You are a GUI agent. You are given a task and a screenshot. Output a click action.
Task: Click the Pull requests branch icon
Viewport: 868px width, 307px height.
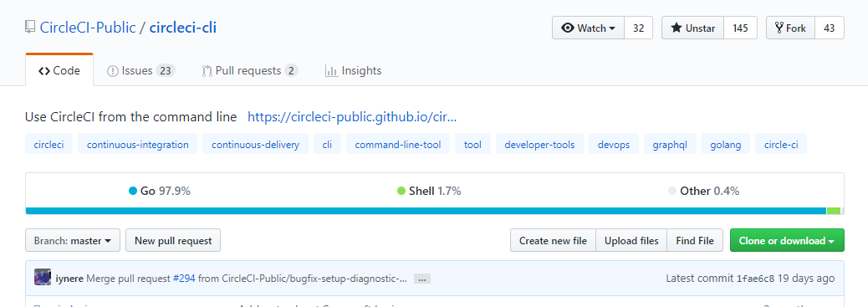point(207,71)
